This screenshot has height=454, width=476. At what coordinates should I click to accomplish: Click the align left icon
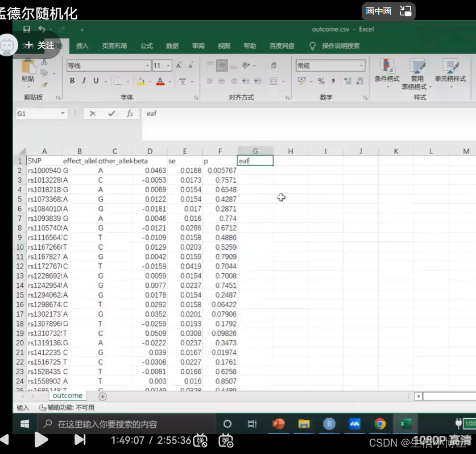click(210, 81)
